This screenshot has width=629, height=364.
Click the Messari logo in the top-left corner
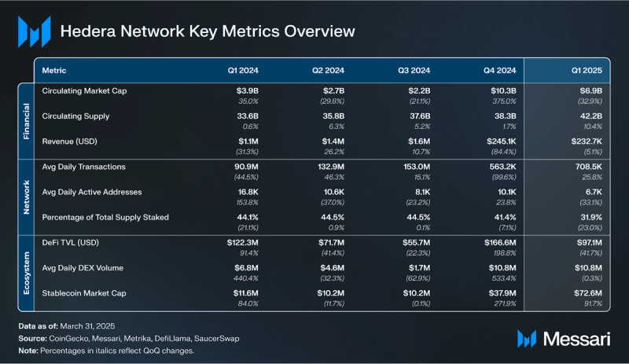(x=34, y=31)
